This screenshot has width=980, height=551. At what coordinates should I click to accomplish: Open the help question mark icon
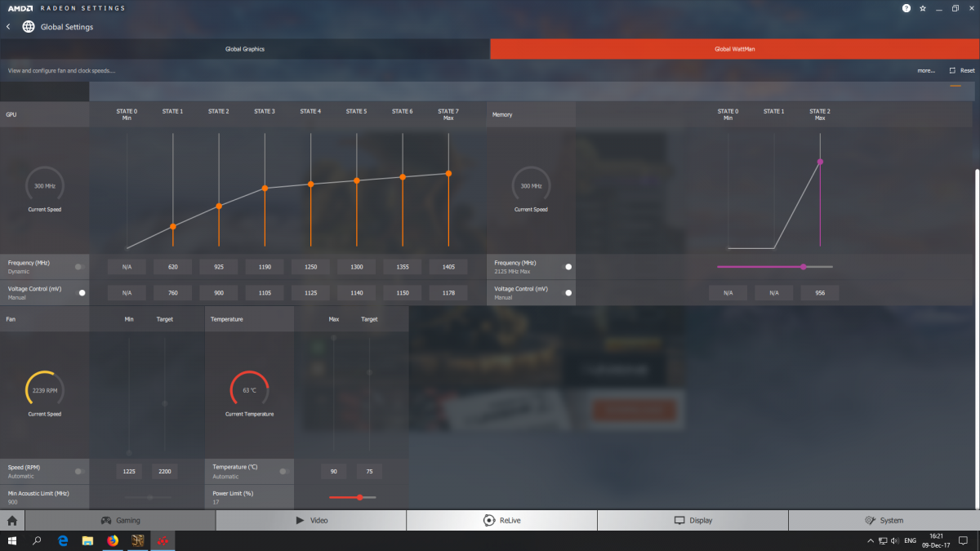pos(906,7)
